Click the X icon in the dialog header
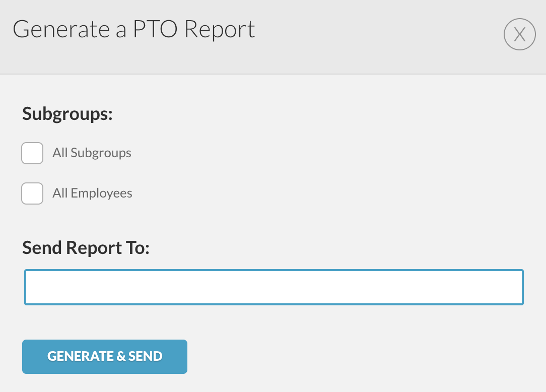Viewport: 546px width, 392px height. (x=519, y=34)
